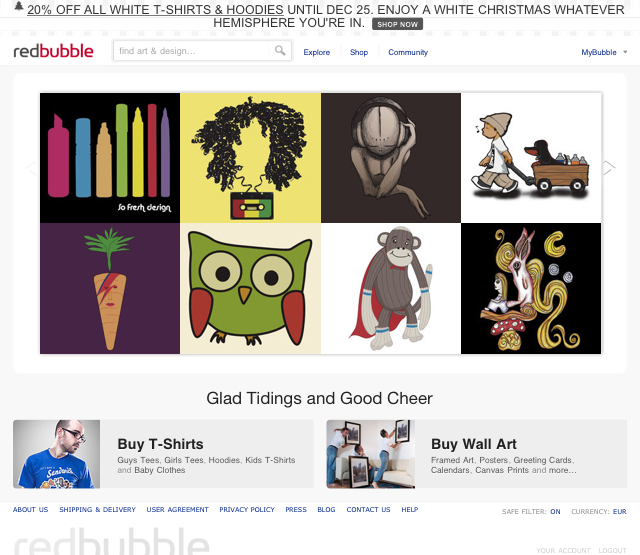Open the Shipping & Delivery footer link
This screenshot has height=555, width=640.
pos(97,509)
